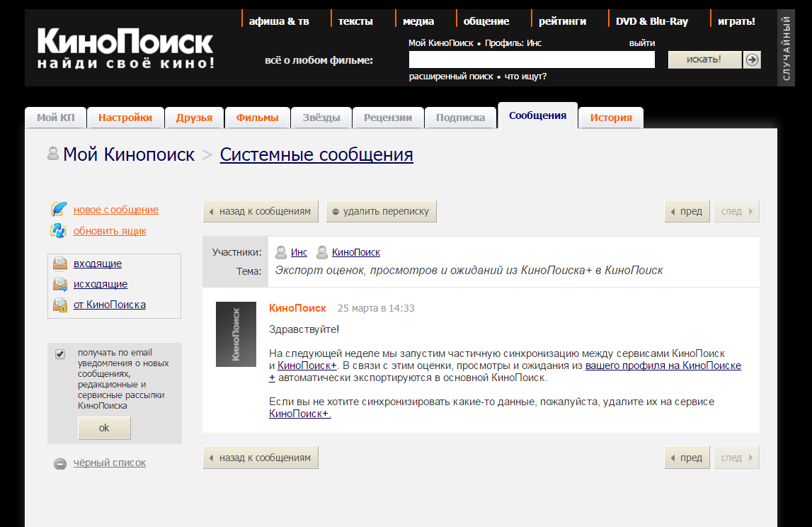This screenshot has width=812, height=527.
Task: Click the inbox folder icon
Action: 60,263
